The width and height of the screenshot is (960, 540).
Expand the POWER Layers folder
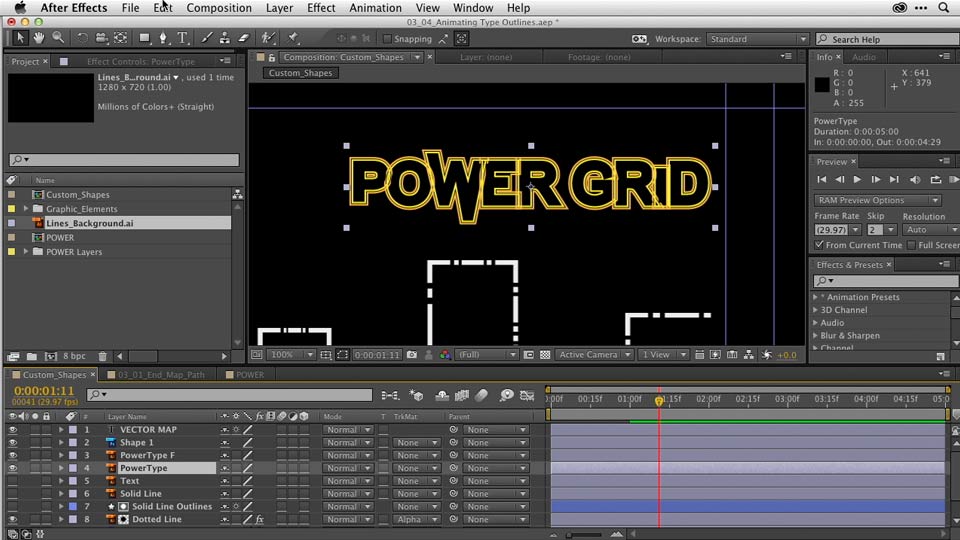pos(25,252)
